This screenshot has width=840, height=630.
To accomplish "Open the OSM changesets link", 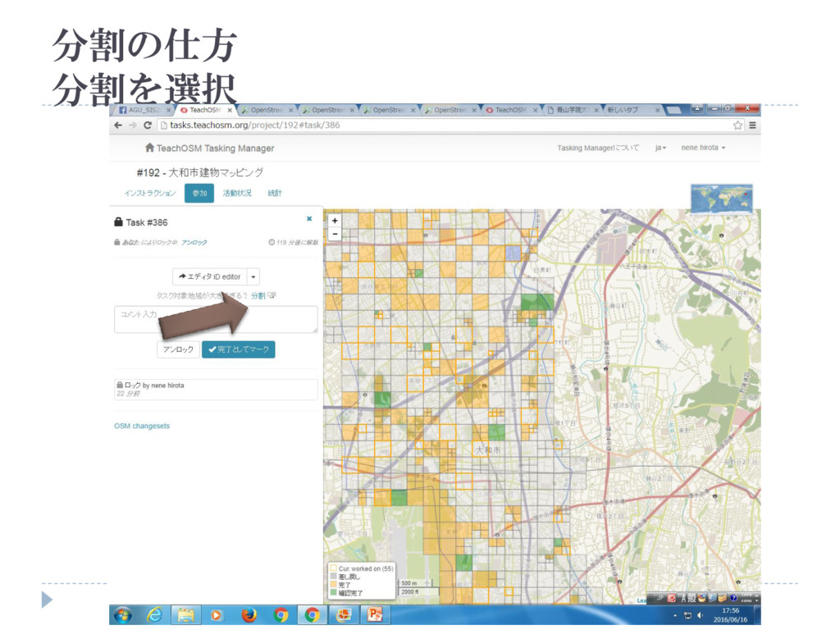I will 142,426.
